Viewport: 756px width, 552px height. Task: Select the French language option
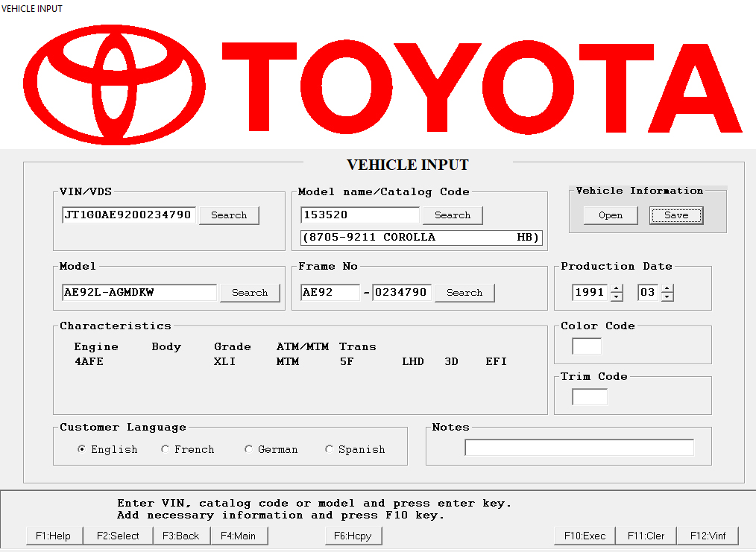click(166, 449)
